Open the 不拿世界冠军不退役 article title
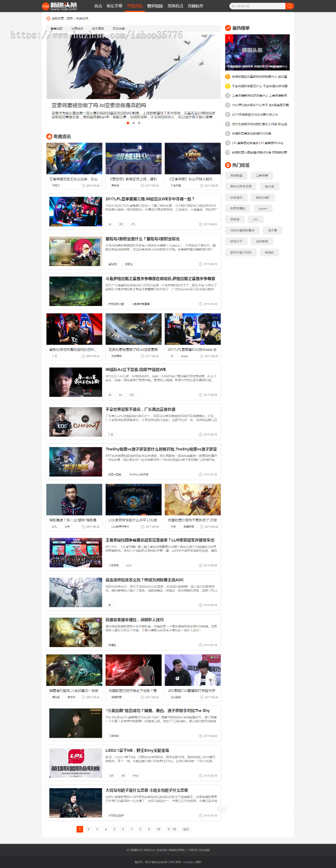Screen dimensions: 336x868 [x=140, y=409]
